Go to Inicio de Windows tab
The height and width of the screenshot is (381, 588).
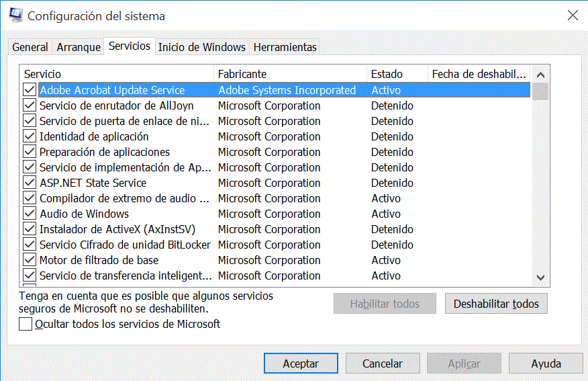[202, 47]
